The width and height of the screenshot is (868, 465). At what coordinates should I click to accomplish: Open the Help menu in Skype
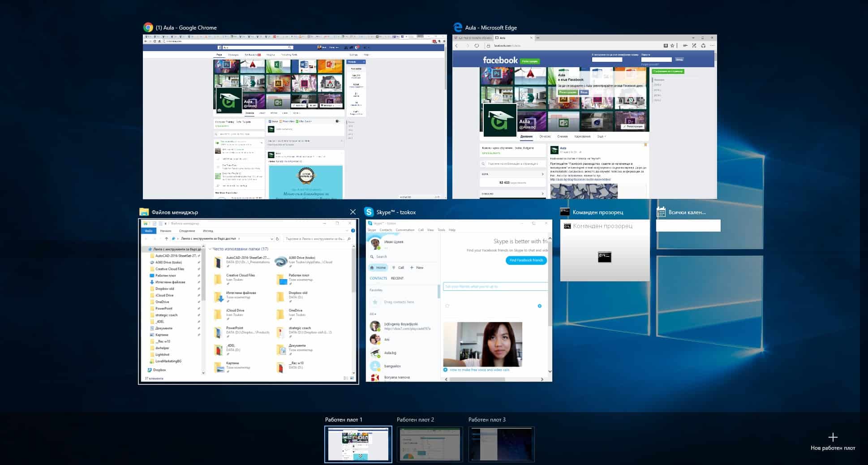click(x=452, y=230)
